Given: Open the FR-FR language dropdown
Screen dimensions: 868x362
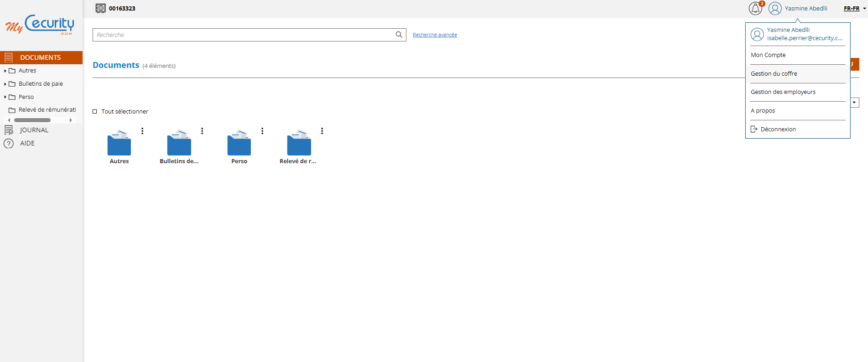Looking at the screenshot, I should tap(854, 9).
